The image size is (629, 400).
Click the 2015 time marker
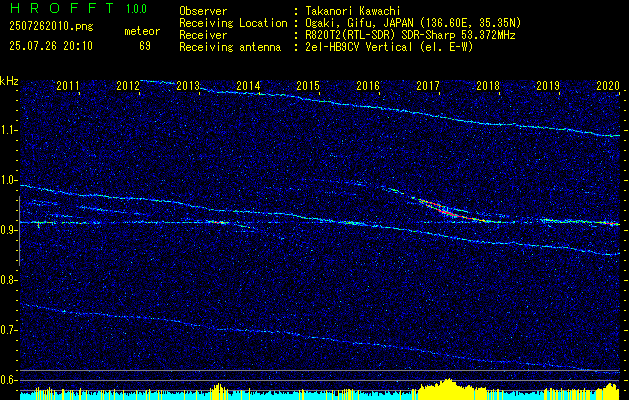tap(308, 86)
